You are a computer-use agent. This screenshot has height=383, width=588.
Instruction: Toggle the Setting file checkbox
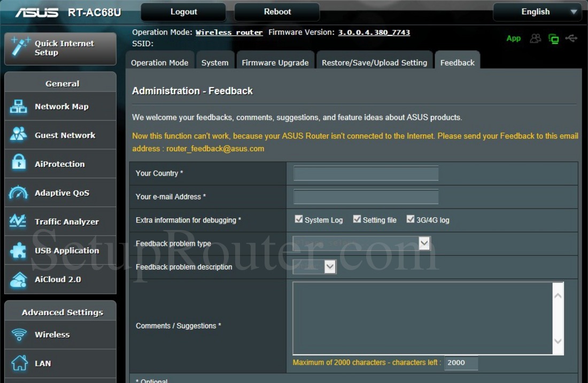coord(357,219)
